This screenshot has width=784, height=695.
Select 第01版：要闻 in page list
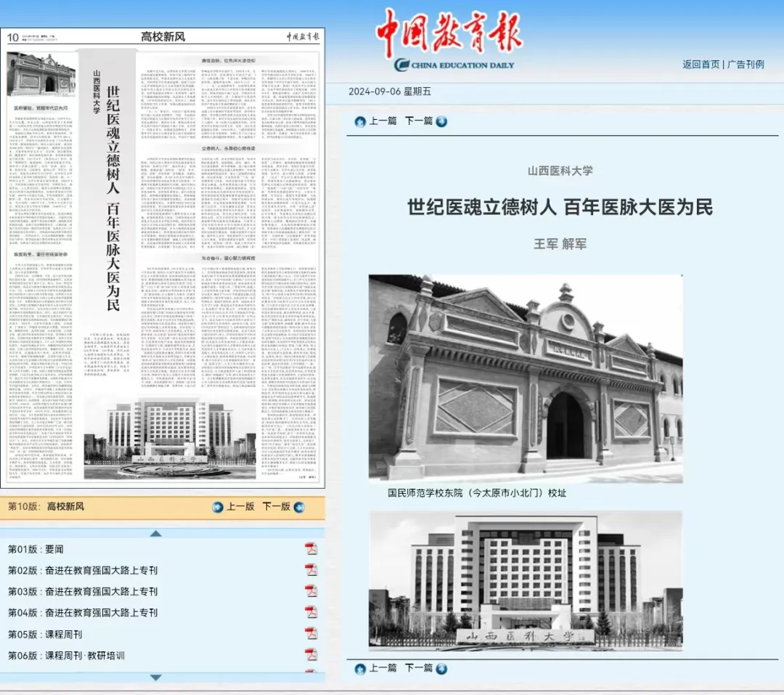click(x=36, y=549)
